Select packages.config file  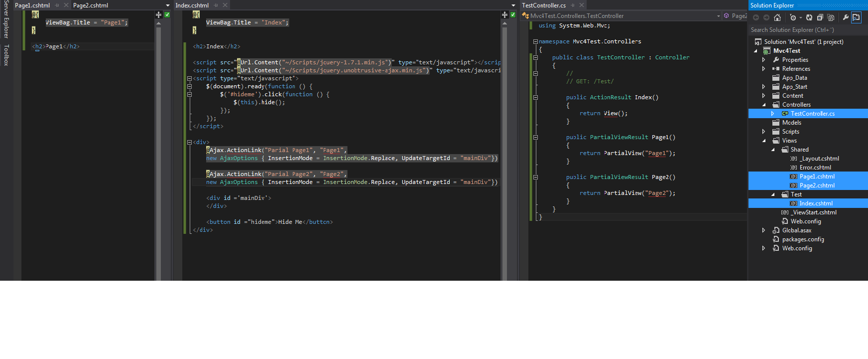pyautogui.click(x=803, y=239)
